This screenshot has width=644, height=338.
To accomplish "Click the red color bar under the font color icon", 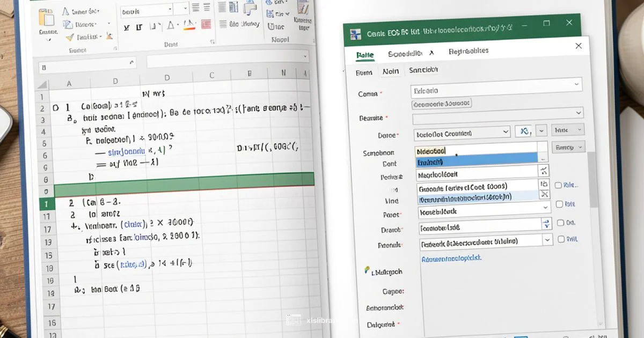I will point(188,28).
